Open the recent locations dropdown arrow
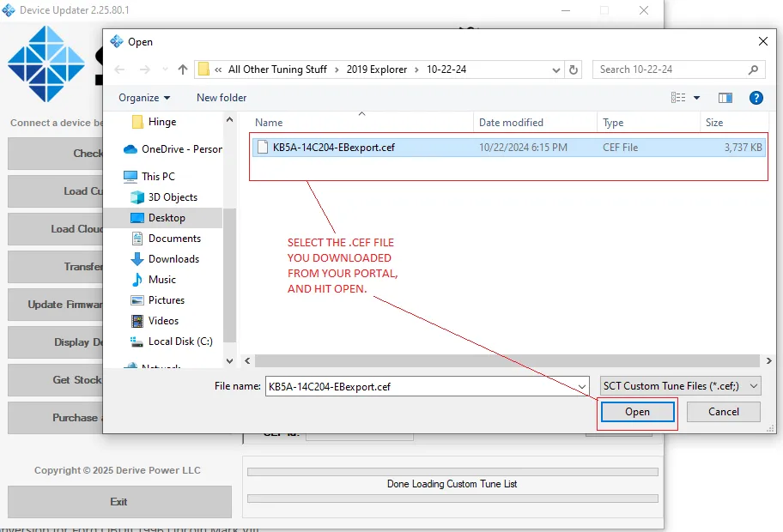The image size is (783, 532). [x=165, y=70]
